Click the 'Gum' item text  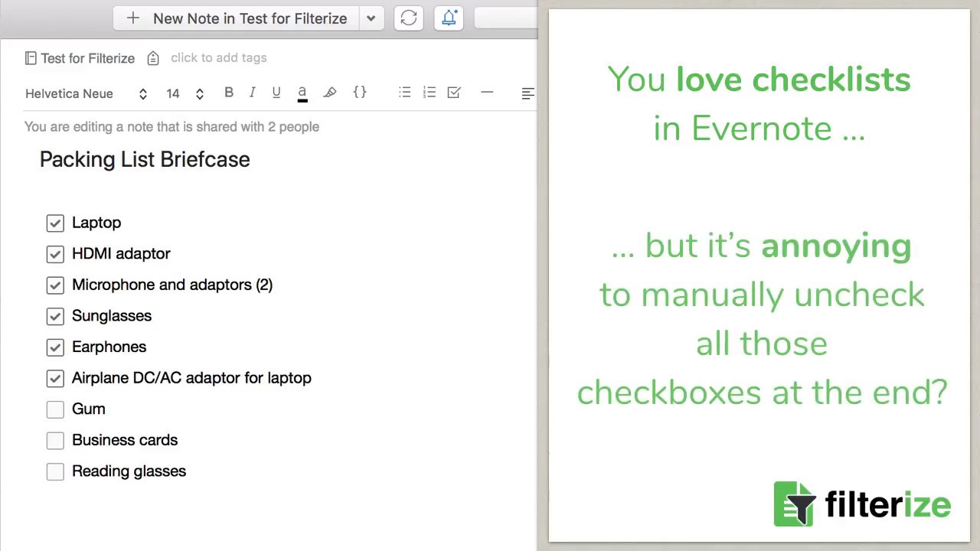point(89,409)
